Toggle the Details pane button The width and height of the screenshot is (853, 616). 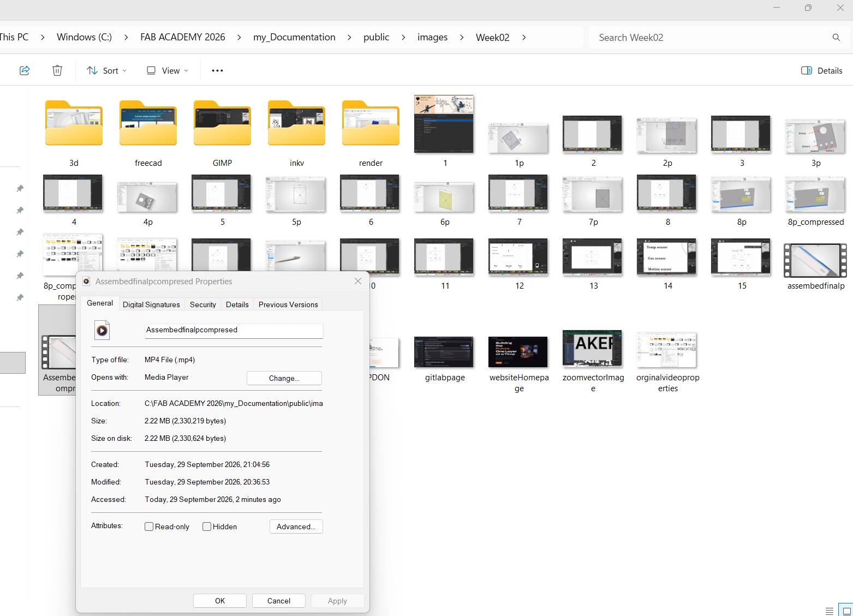click(x=821, y=70)
